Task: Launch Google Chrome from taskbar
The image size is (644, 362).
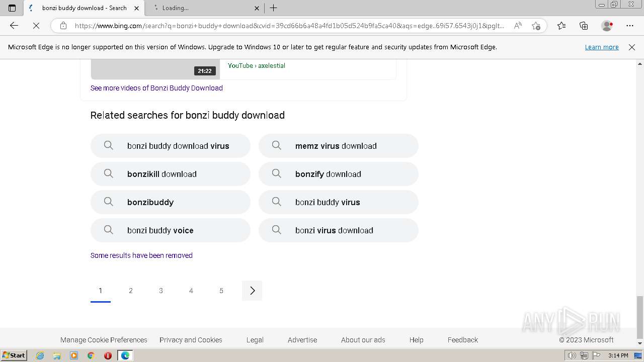Action: (91, 355)
